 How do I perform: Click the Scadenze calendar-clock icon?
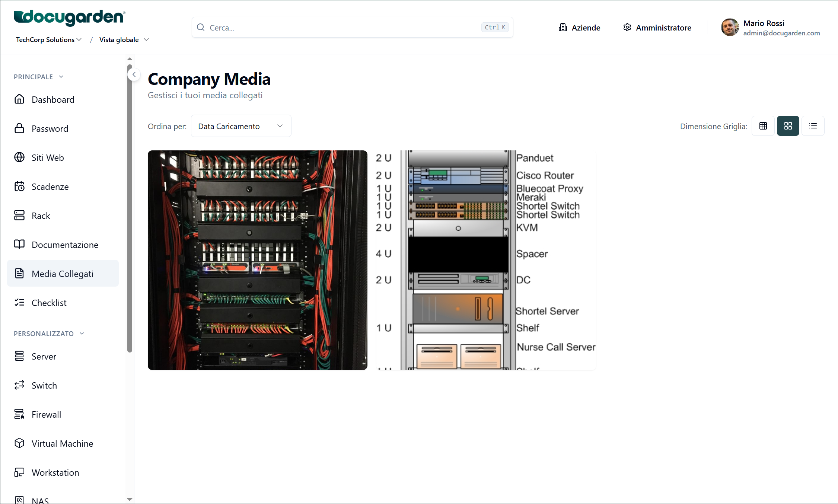pos(19,186)
